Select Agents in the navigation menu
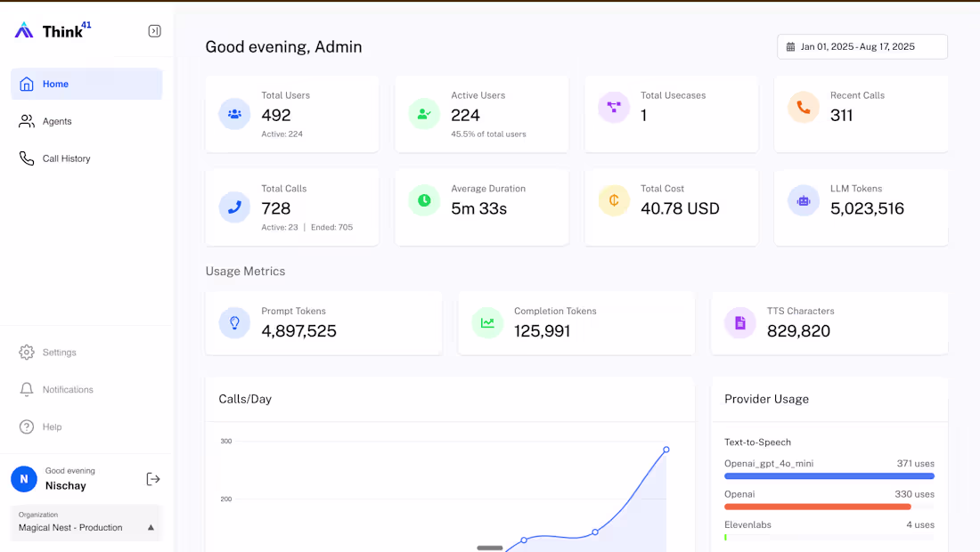The height and width of the screenshot is (552, 980). click(57, 121)
